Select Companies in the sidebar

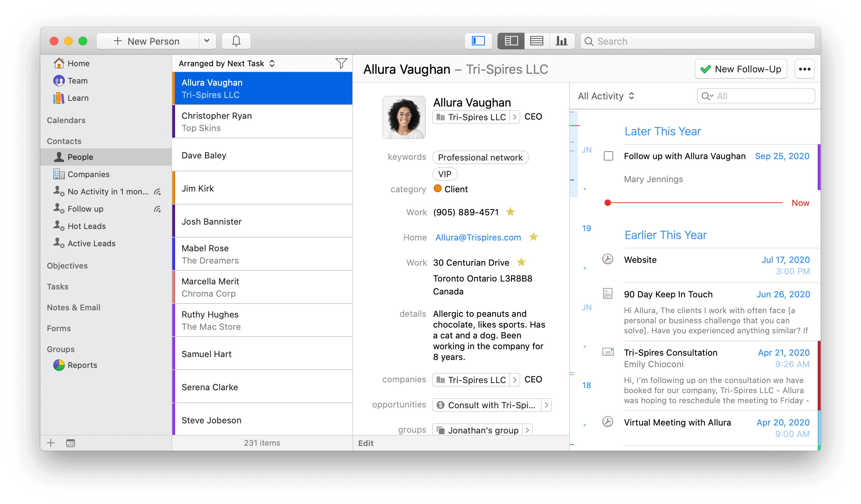click(88, 174)
